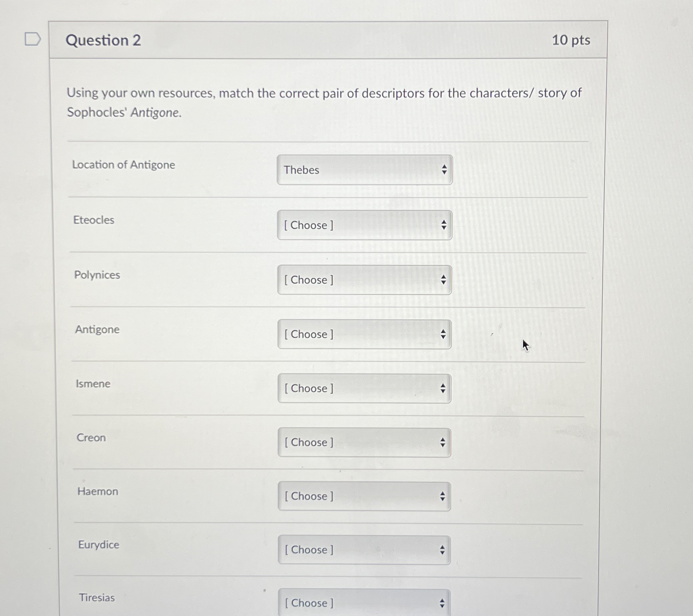Open the Choose dropdown for Eurydice

(358, 549)
